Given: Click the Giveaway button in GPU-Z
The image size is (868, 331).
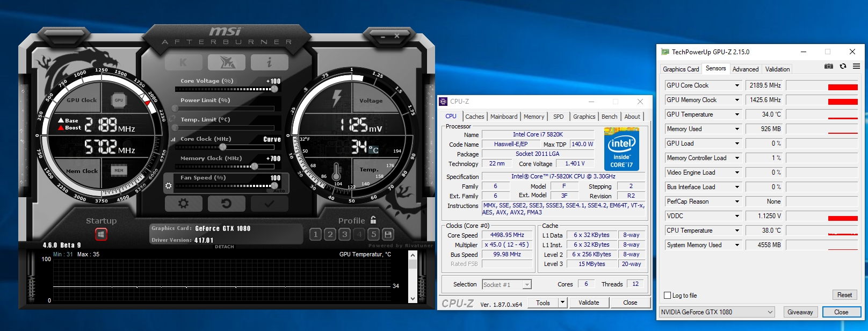Looking at the screenshot, I should coord(800,312).
